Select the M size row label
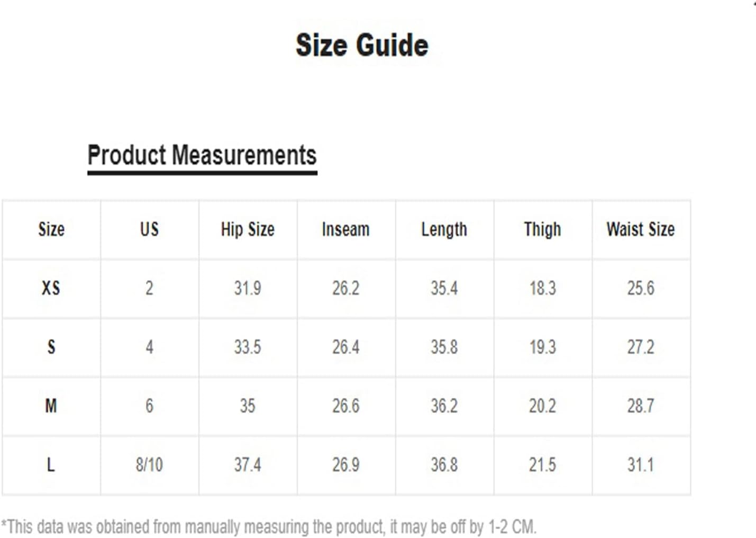Screen dimensions: 756x538 [51, 406]
